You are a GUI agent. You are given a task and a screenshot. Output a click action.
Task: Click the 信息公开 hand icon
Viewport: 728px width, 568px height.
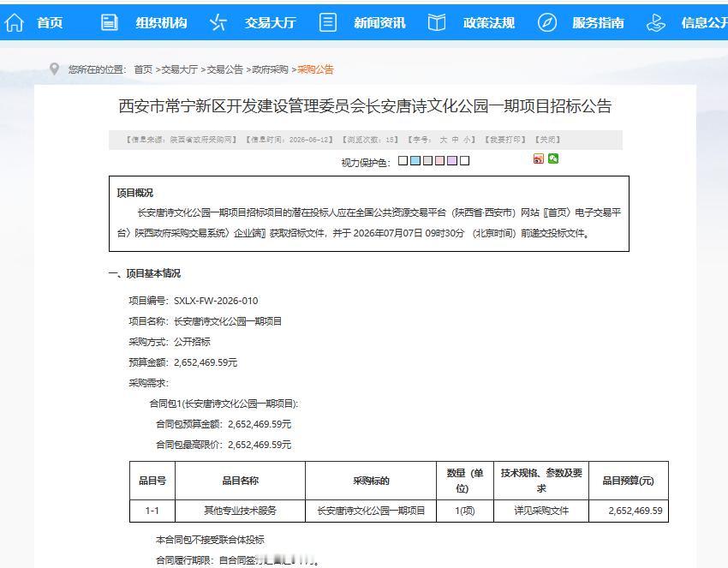coord(655,22)
